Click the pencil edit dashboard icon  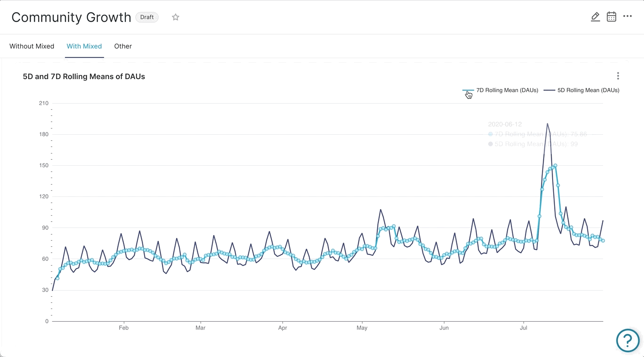click(595, 17)
